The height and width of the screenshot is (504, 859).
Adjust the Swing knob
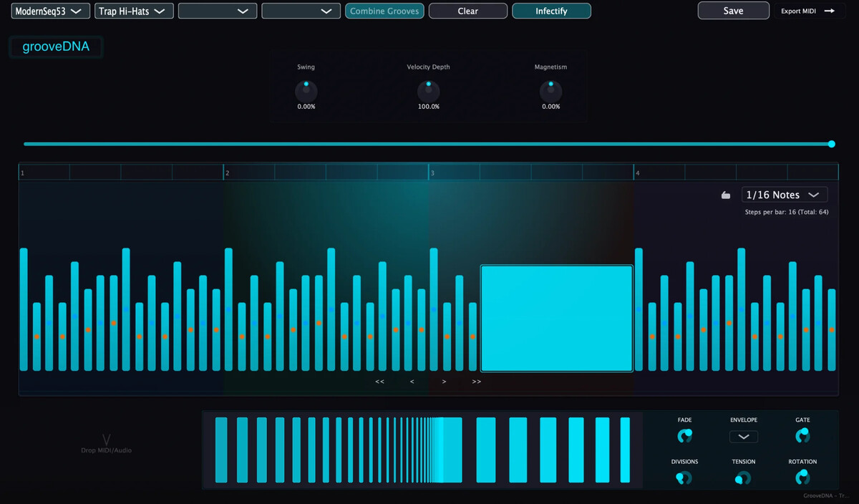306,92
